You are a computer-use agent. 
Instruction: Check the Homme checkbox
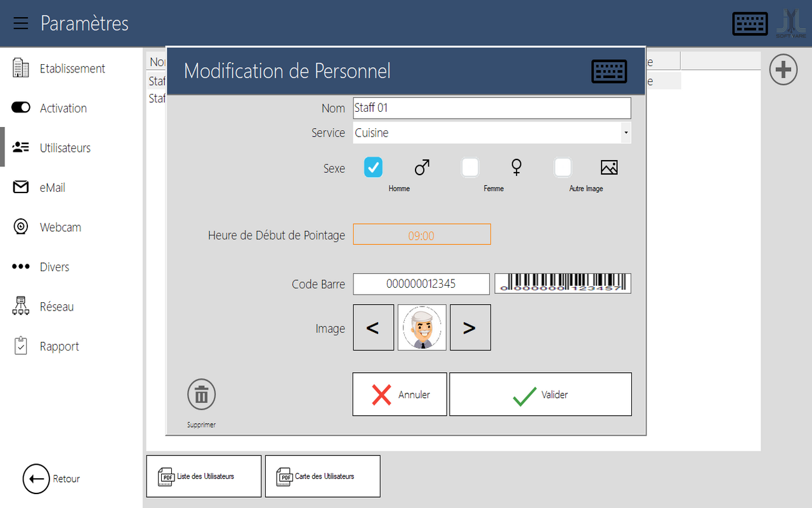click(374, 168)
